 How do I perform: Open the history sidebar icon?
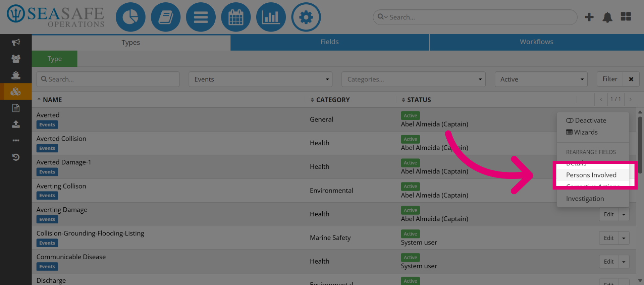tap(16, 157)
